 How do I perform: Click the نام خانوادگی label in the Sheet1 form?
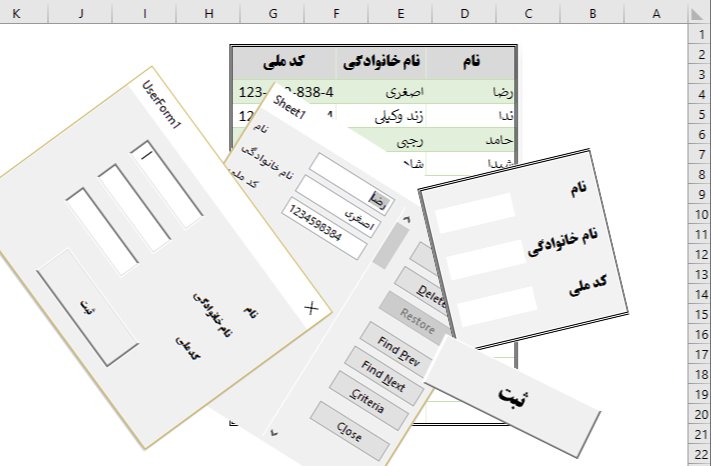[x=267, y=163]
